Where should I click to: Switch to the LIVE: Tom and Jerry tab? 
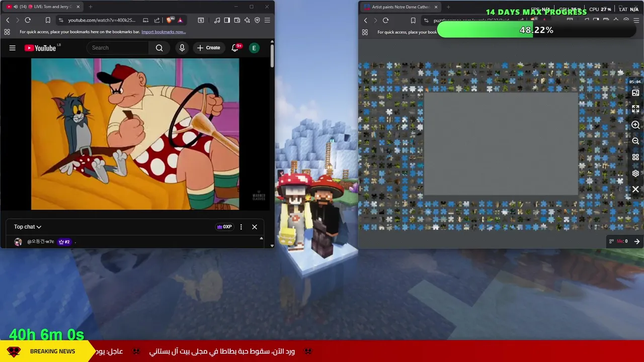(43, 7)
